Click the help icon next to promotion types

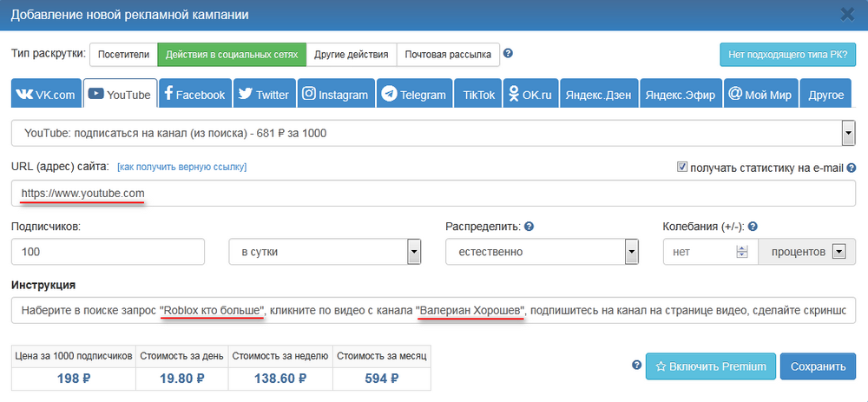(x=509, y=54)
